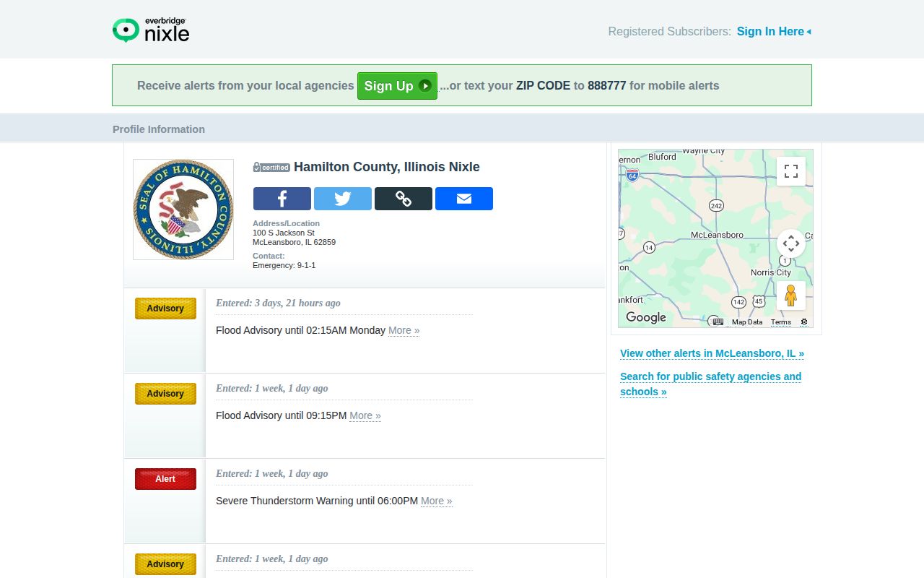Screen dimensions: 924x578
Task: Open map Terms link
Action: click(781, 322)
